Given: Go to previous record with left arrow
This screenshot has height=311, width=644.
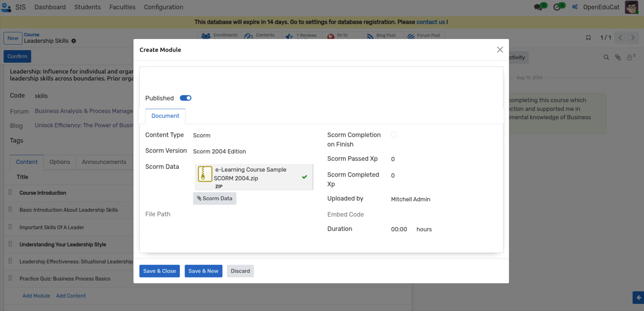Looking at the screenshot, I should (620, 38).
